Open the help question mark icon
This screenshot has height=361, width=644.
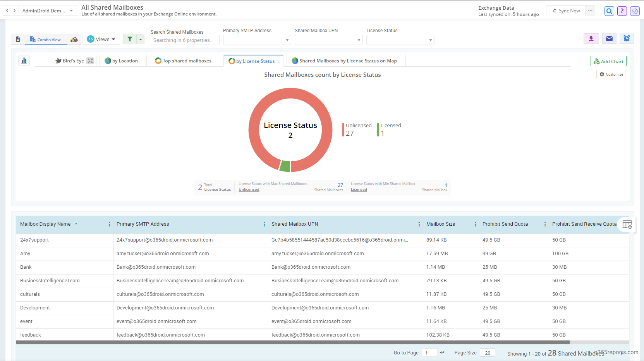tap(622, 11)
